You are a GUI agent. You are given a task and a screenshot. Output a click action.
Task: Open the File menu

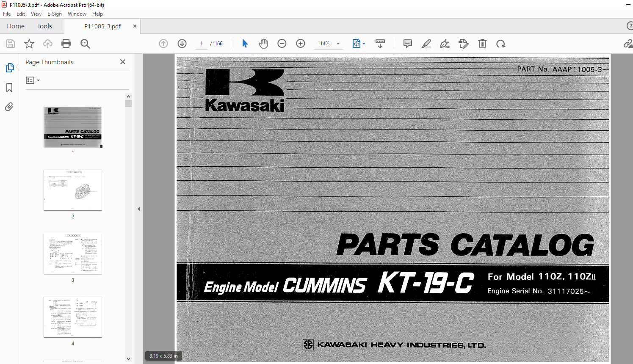tap(7, 14)
